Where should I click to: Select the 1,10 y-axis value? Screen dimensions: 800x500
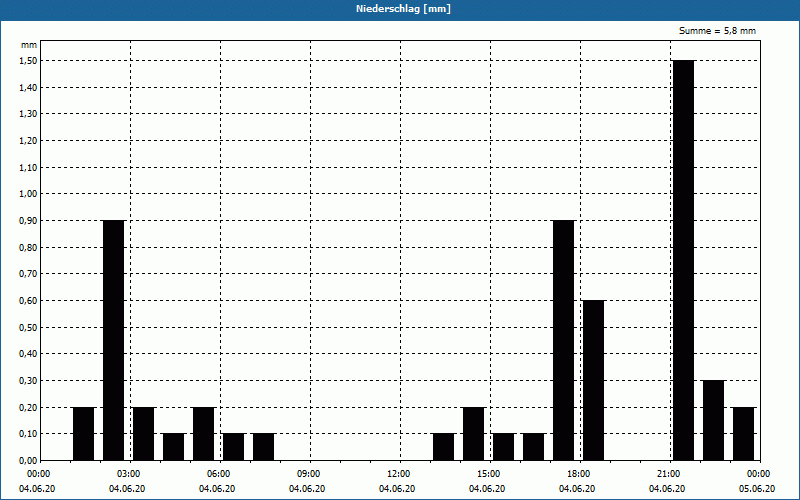[28, 167]
